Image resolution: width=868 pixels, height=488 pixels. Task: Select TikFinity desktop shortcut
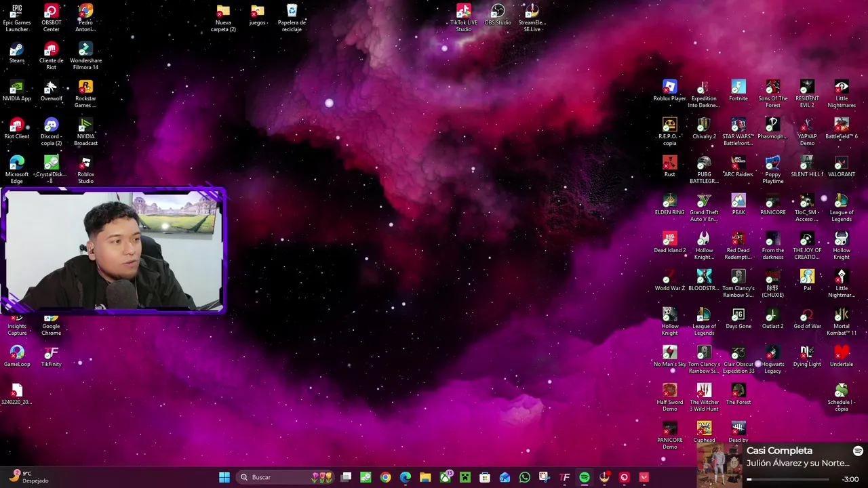pos(51,356)
